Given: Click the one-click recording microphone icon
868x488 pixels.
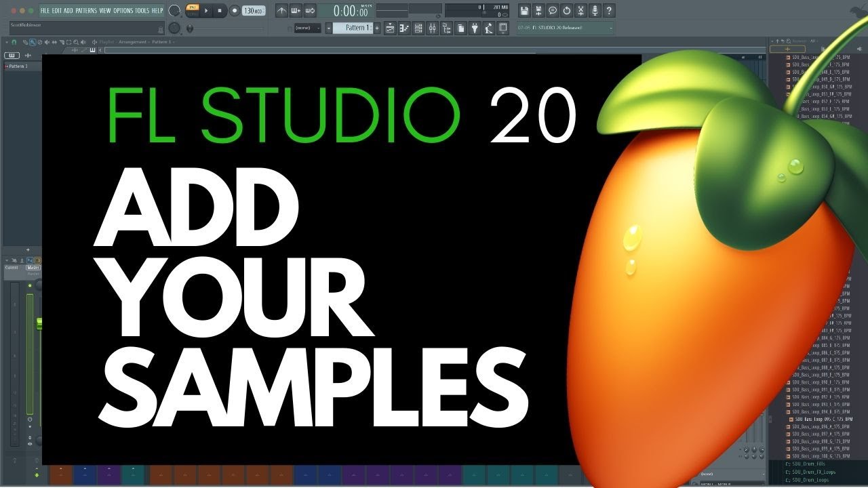Looking at the screenshot, I should (595, 11).
